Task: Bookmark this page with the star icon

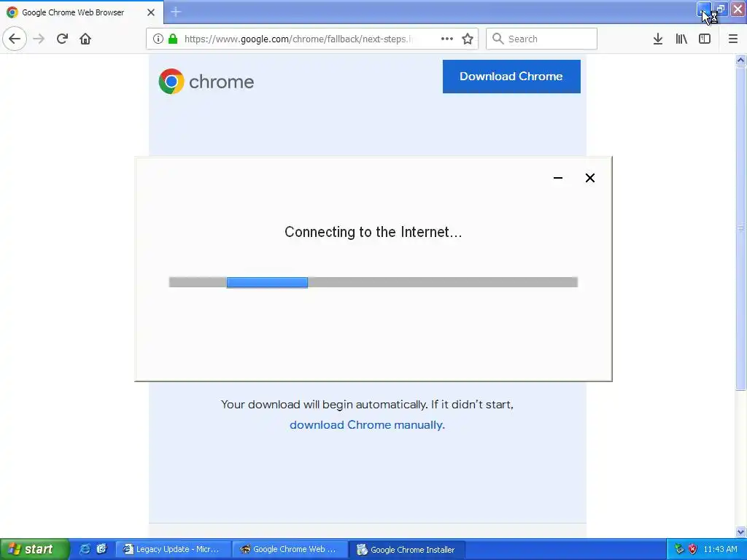Action: 468,39
